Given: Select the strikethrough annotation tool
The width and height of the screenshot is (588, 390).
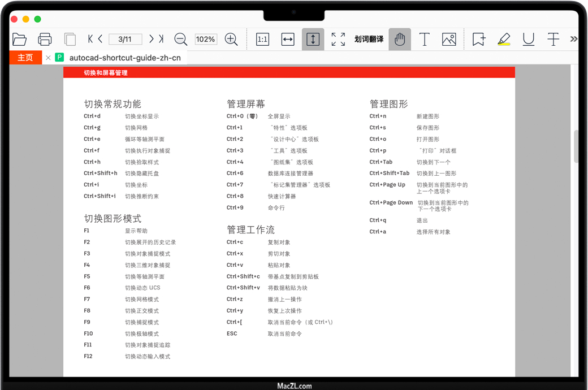Looking at the screenshot, I should (553, 39).
